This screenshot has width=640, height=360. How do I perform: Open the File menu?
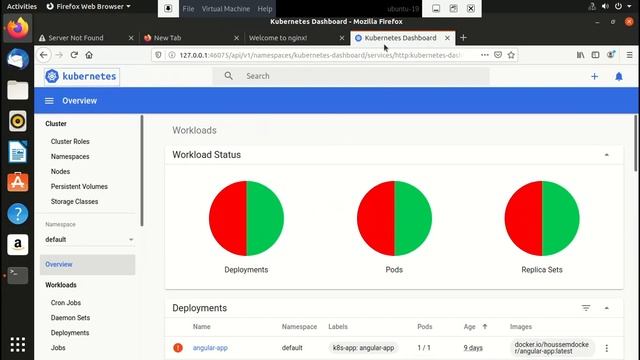188,9
